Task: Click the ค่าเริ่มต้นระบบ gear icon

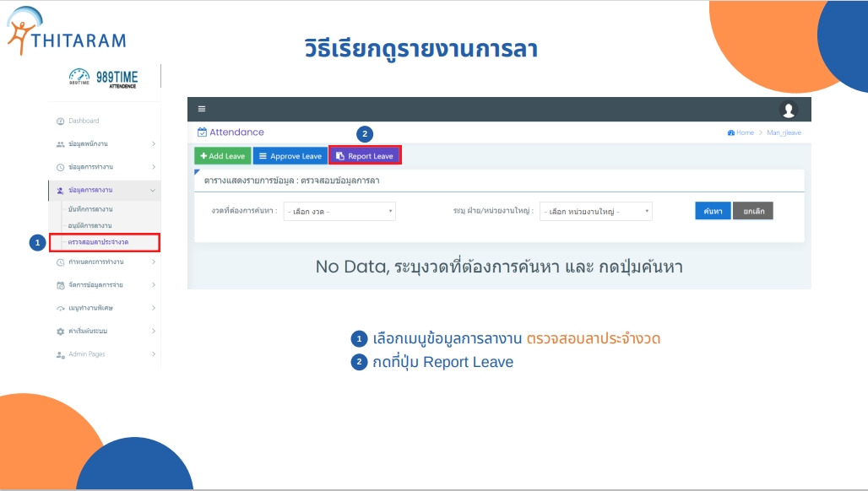Action: (60, 332)
